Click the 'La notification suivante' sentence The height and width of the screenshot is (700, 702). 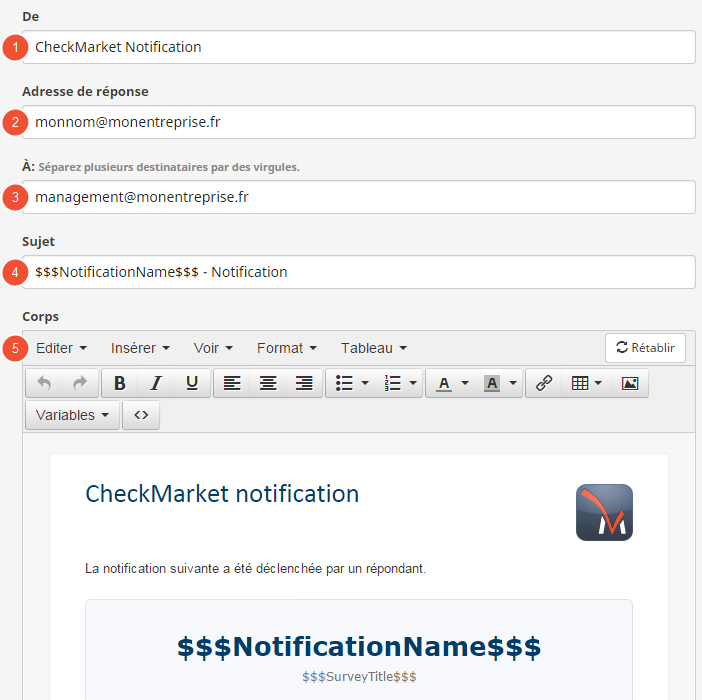[x=256, y=569]
